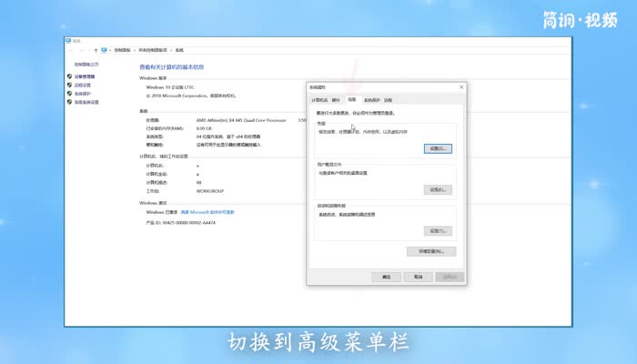Open the Computer Name tab
The image size is (637, 364).
coord(318,99)
